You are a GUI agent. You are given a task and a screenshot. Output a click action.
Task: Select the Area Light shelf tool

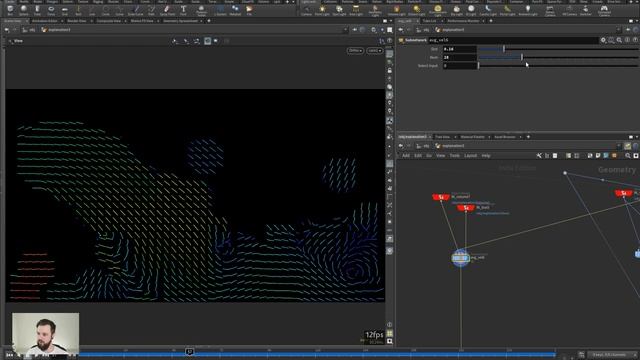pyautogui.click(x=356, y=10)
